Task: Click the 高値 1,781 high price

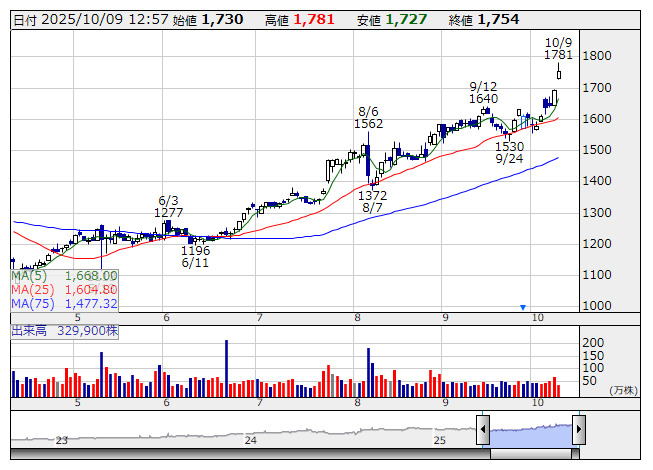Action: (x=299, y=20)
